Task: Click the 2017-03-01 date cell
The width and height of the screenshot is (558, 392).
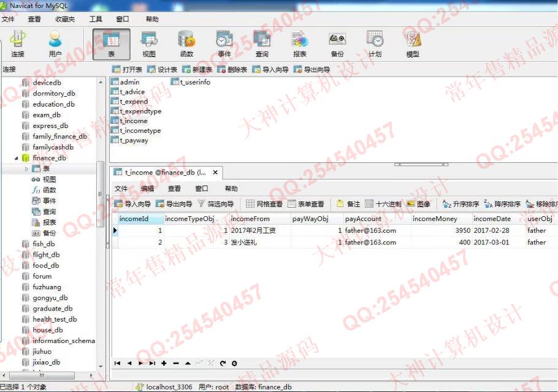Action: coord(498,243)
